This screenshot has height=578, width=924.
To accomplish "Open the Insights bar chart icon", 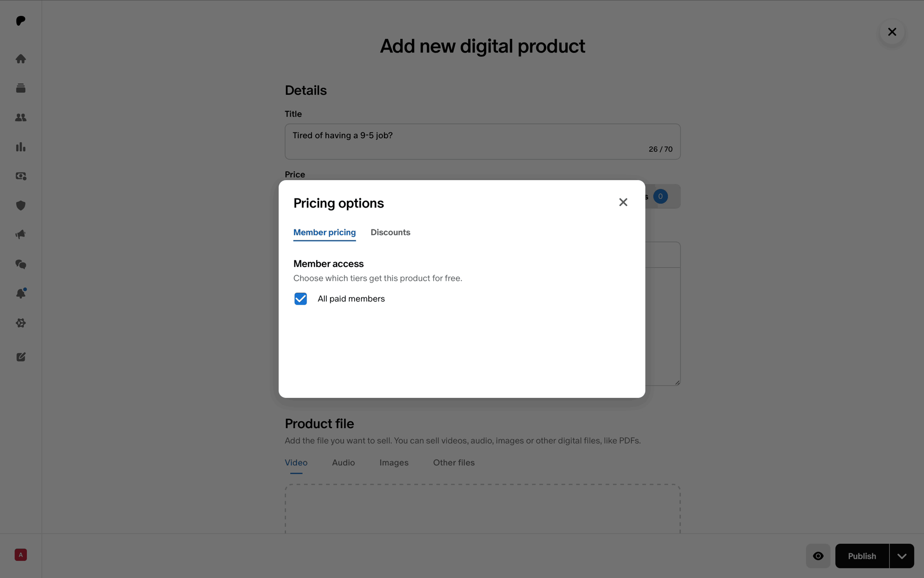I will [x=21, y=147].
